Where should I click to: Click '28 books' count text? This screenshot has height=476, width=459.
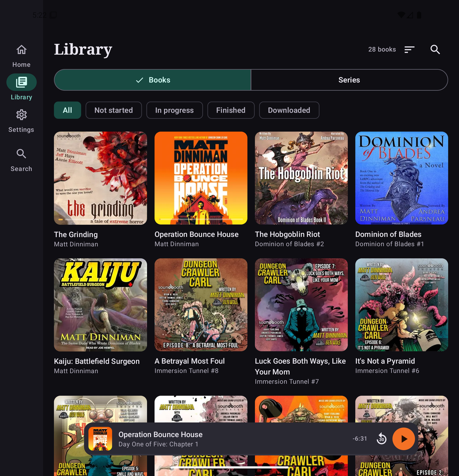click(382, 50)
